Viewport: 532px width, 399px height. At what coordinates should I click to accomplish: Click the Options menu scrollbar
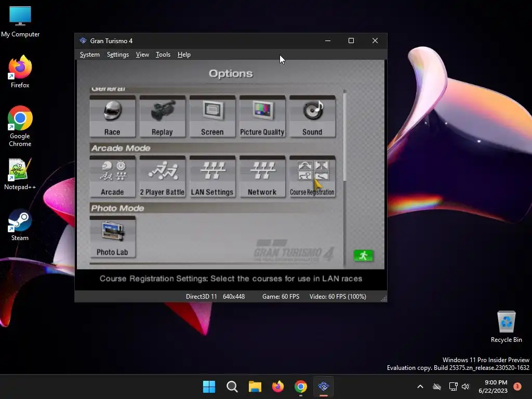(x=345, y=136)
